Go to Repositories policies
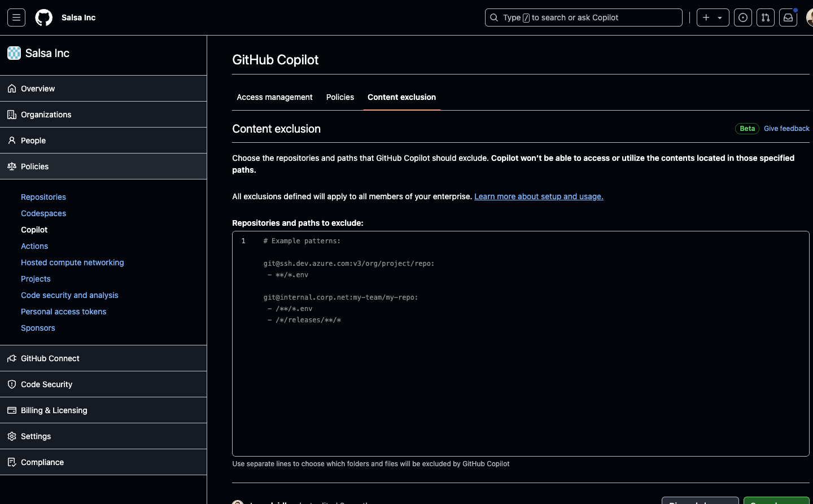Viewport: 813px width, 504px height. pyautogui.click(x=43, y=197)
